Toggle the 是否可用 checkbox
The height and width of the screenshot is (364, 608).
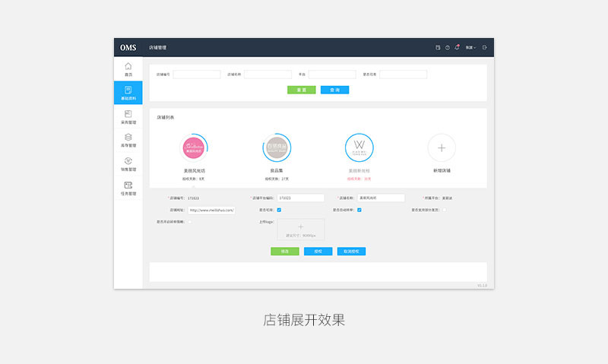click(279, 210)
